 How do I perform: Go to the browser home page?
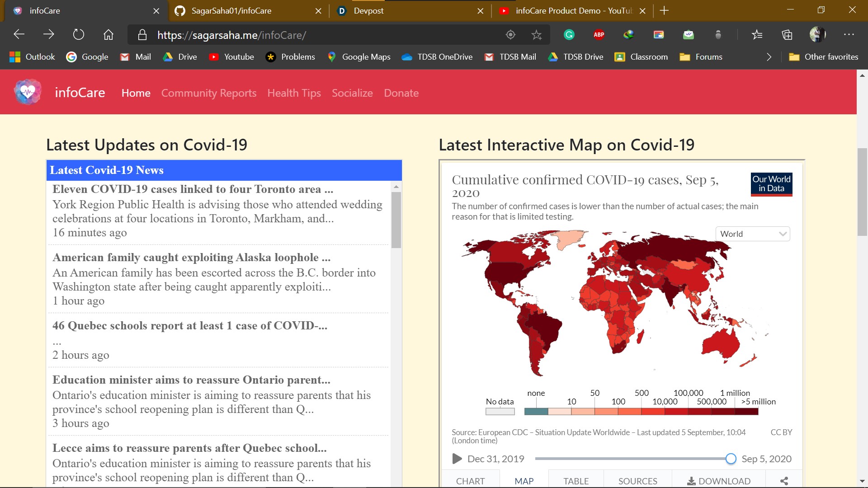108,35
